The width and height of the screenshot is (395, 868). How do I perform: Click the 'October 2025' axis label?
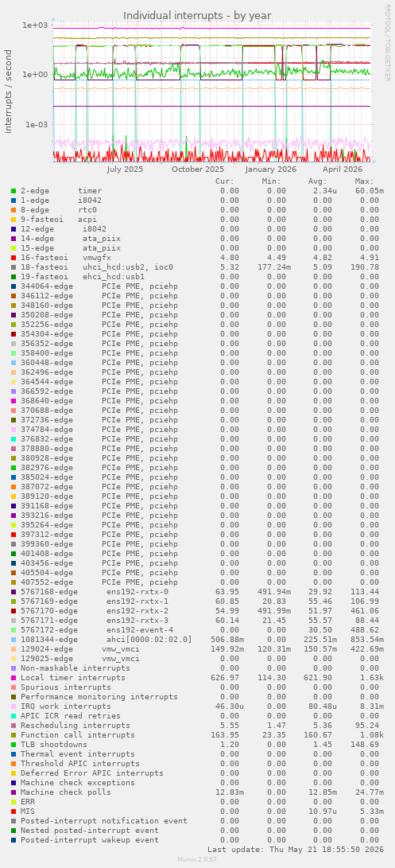(x=197, y=169)
